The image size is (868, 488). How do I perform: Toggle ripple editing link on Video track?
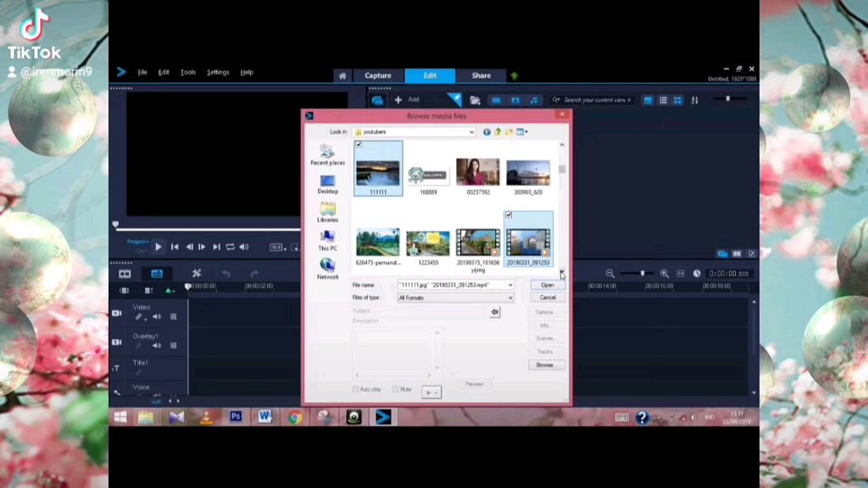pos(138,317)
